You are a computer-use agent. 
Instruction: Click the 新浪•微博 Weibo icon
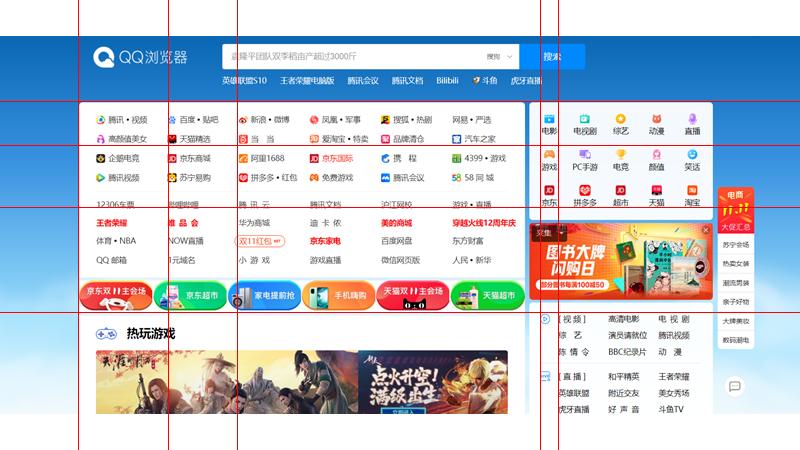coord(243,120)
